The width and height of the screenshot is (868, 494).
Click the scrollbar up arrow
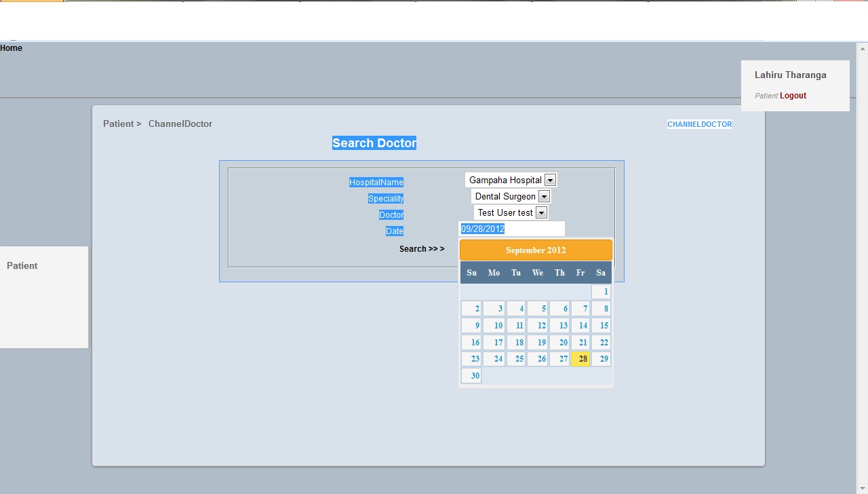pos(862,47)
